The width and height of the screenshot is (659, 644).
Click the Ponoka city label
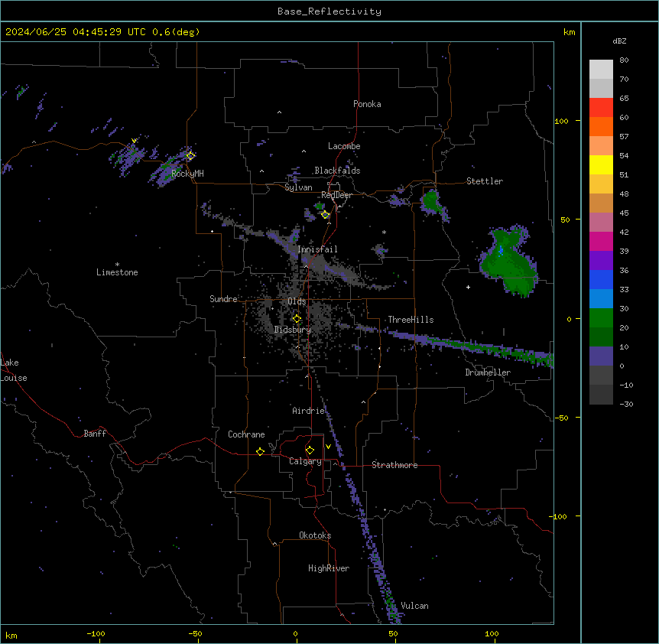(367, 104)
